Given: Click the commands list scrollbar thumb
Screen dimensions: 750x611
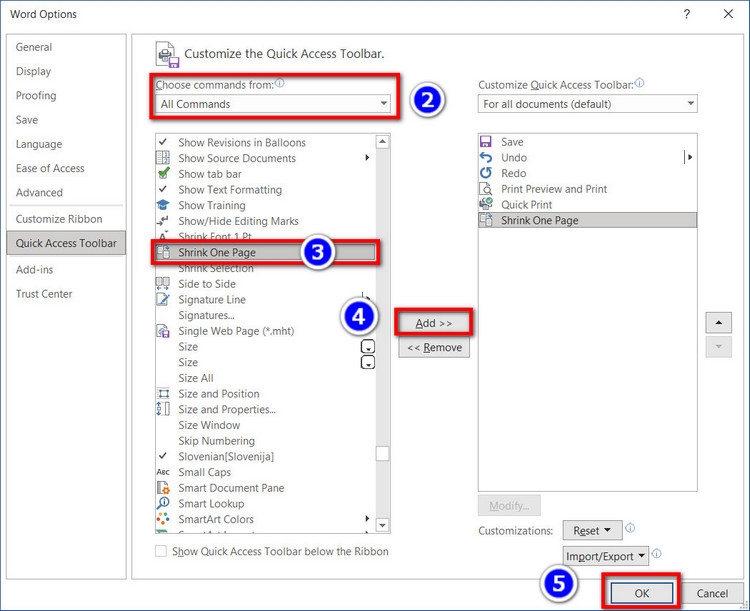Looking at the screenshot, I should (x=382, y=453).
